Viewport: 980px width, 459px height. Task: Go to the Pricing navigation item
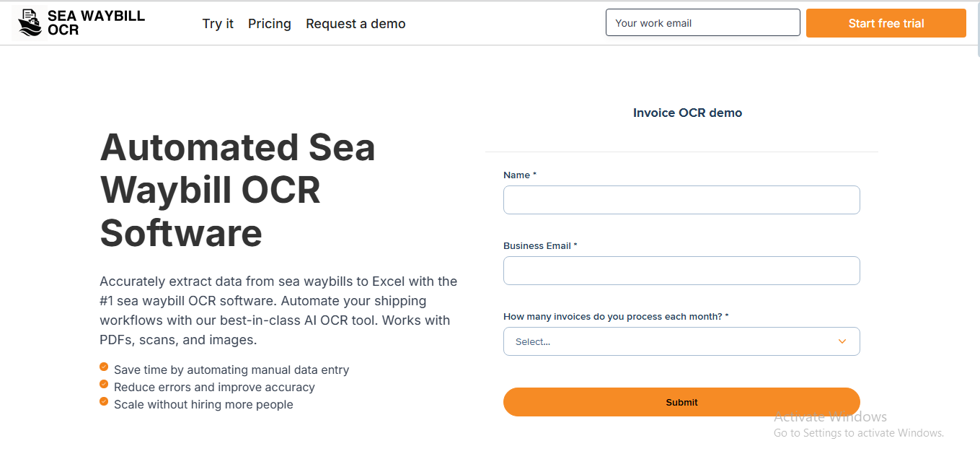[x=270, y=24]
